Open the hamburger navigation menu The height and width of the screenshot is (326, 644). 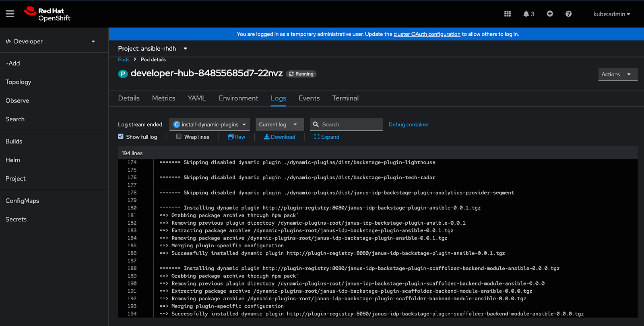pos(10,14)
